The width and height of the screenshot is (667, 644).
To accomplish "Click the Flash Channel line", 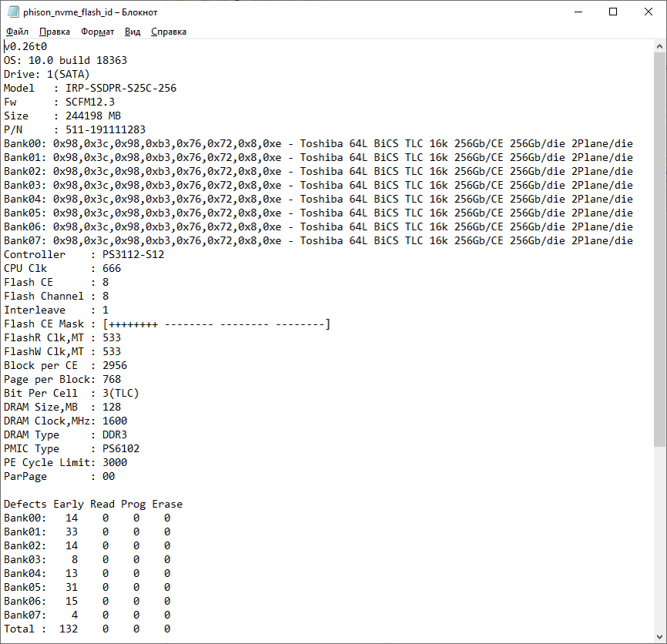I will (x=56, y=296).
